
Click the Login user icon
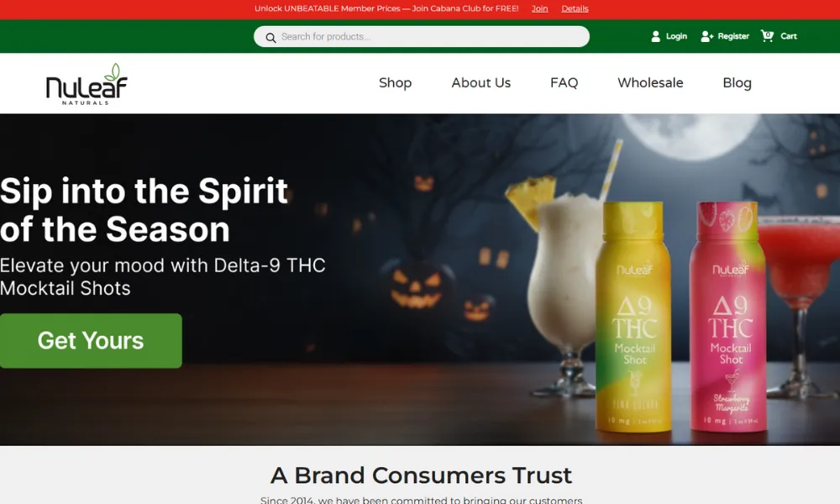click(655, 36)
